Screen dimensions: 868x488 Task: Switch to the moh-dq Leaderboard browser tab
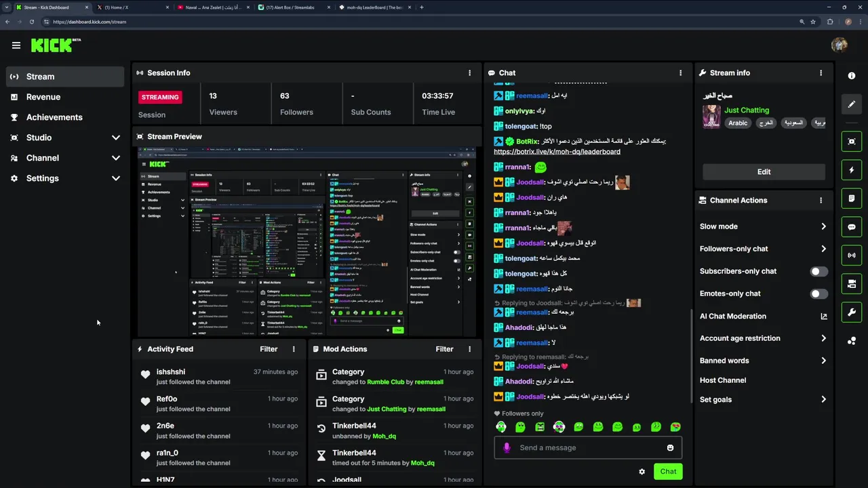point(375,7)
